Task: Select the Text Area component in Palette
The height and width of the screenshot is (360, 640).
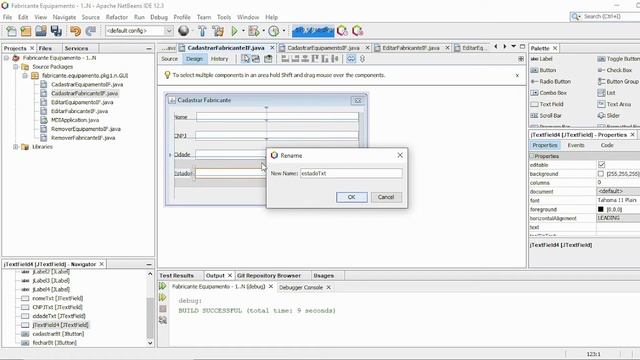Action: coord(615,104)
